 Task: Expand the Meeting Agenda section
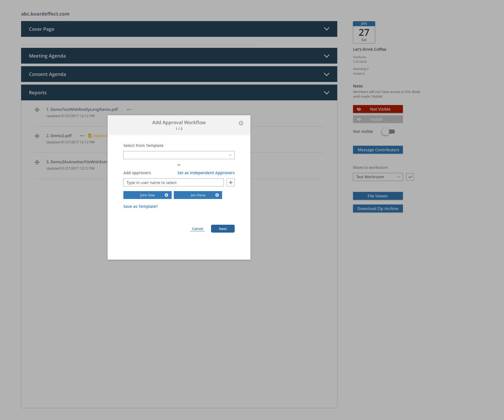click(326, 56)
